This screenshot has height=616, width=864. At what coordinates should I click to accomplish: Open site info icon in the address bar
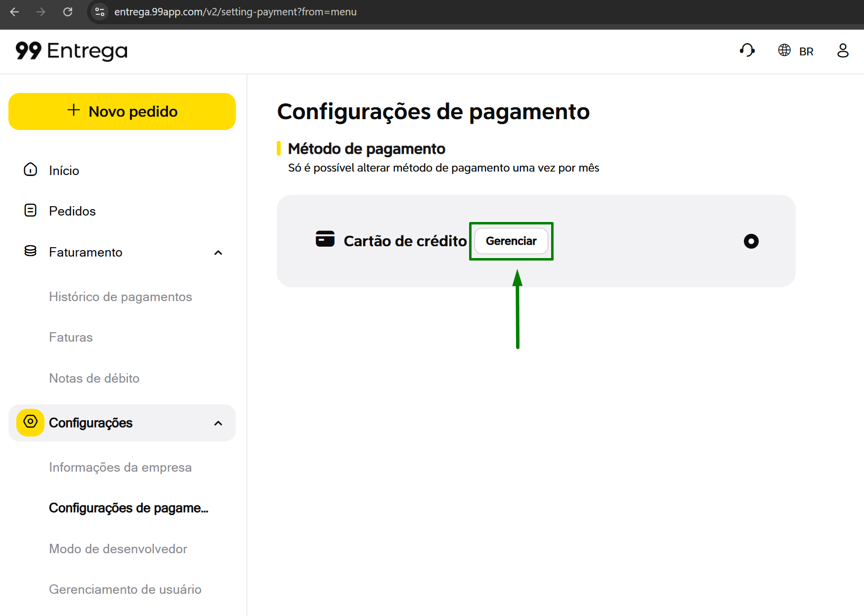tap(100, 12)
